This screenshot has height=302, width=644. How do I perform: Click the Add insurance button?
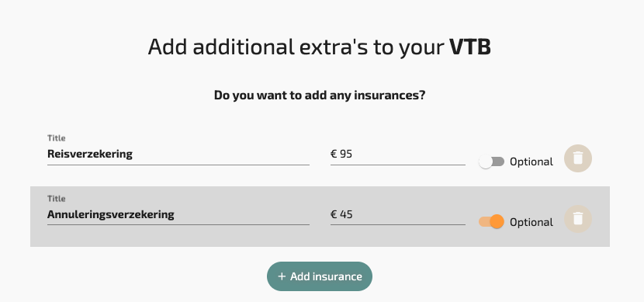click(x=320, y=276)
